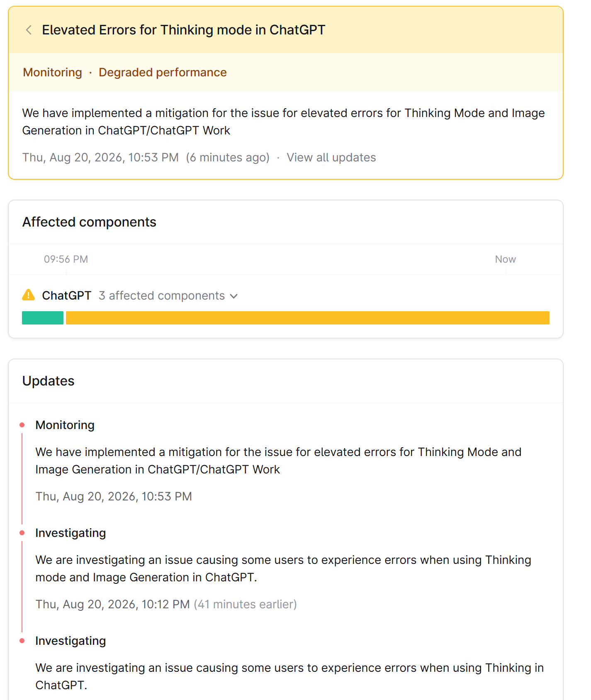Image resolution: width=591 pixels, height=700 pixels.
Task: Open View all updates link
Action: coord(331,158)
